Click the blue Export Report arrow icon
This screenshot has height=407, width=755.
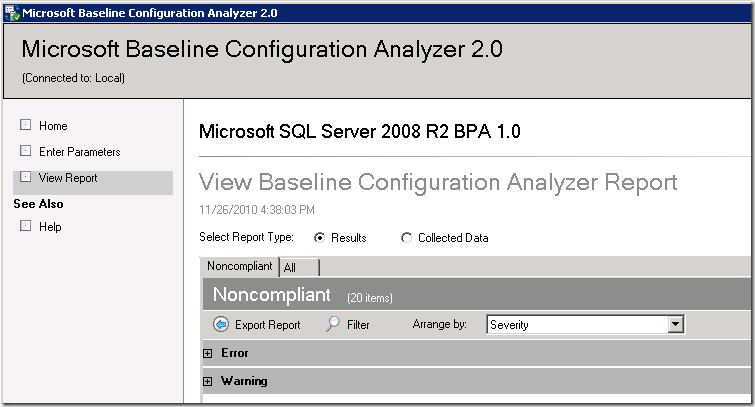tap(221, 325)
